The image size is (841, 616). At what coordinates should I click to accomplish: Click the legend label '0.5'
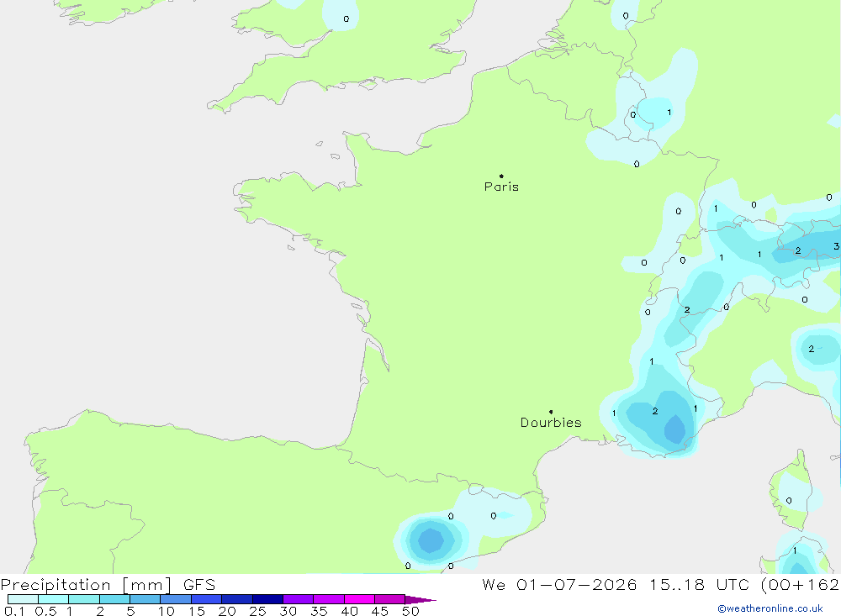pyautogui.click(x=45, y=611)
